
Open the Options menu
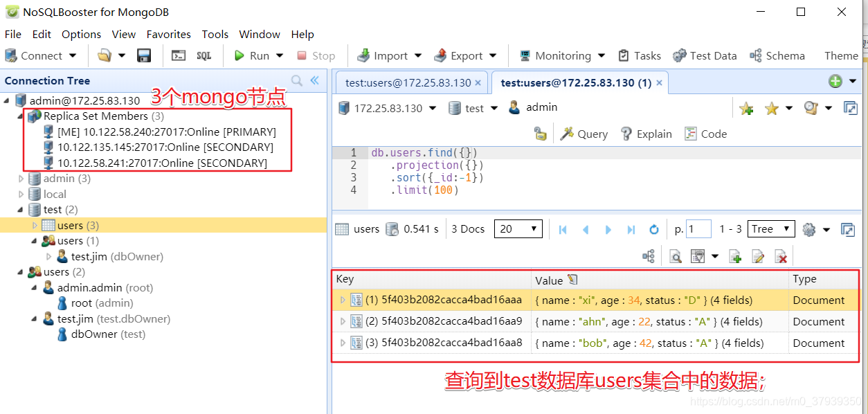tap(81, 34)
